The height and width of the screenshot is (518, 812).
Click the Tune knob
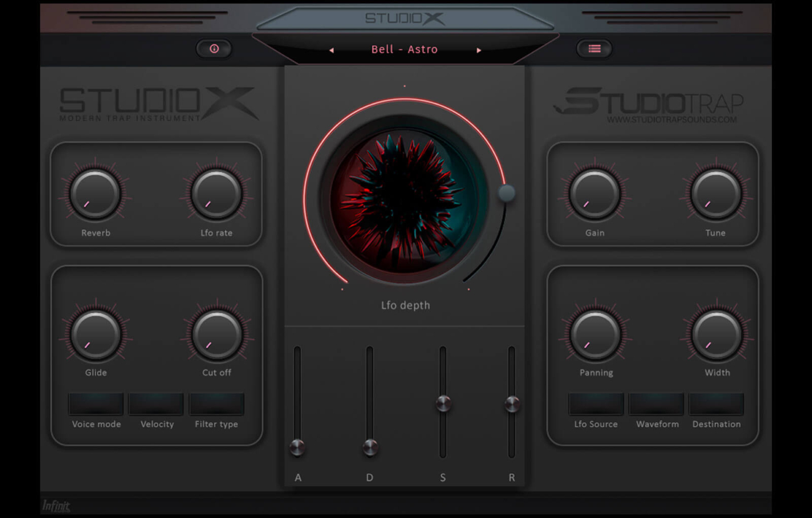716,194
